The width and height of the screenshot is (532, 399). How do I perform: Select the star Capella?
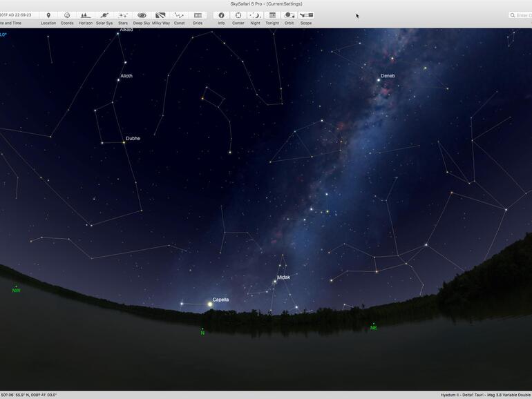[x=210, y=304]
